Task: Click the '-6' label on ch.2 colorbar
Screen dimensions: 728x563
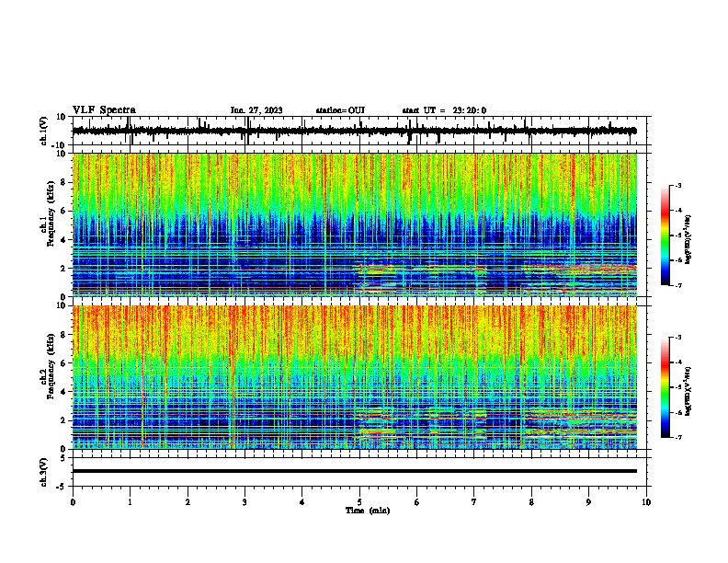Action: click(x=678, y=412)
